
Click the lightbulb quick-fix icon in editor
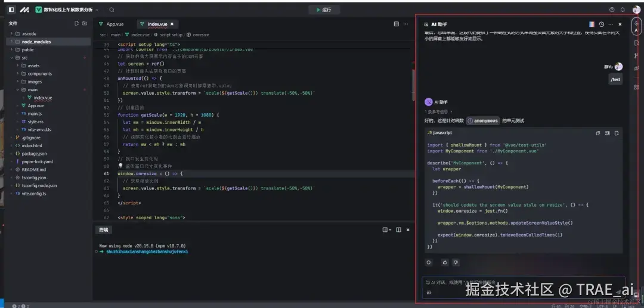point(120,166)
